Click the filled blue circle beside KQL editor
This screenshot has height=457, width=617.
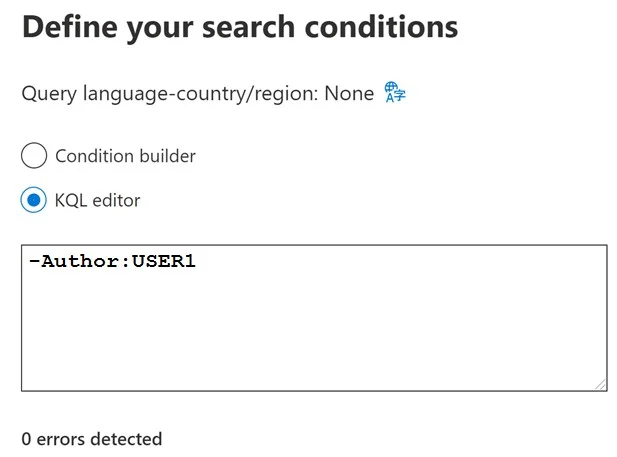pyautogui.click(x=34, y=200)
